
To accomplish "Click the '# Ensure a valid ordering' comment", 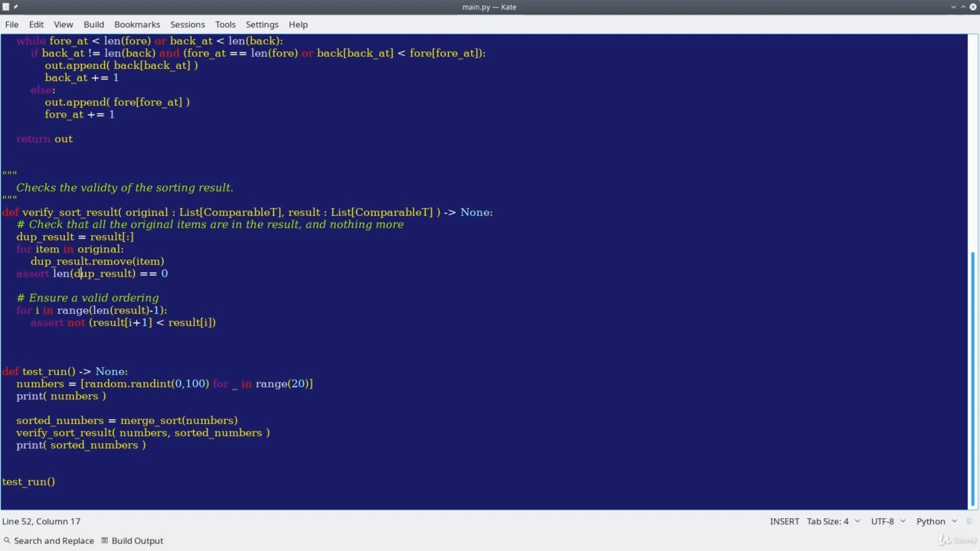I will (87, 298).
